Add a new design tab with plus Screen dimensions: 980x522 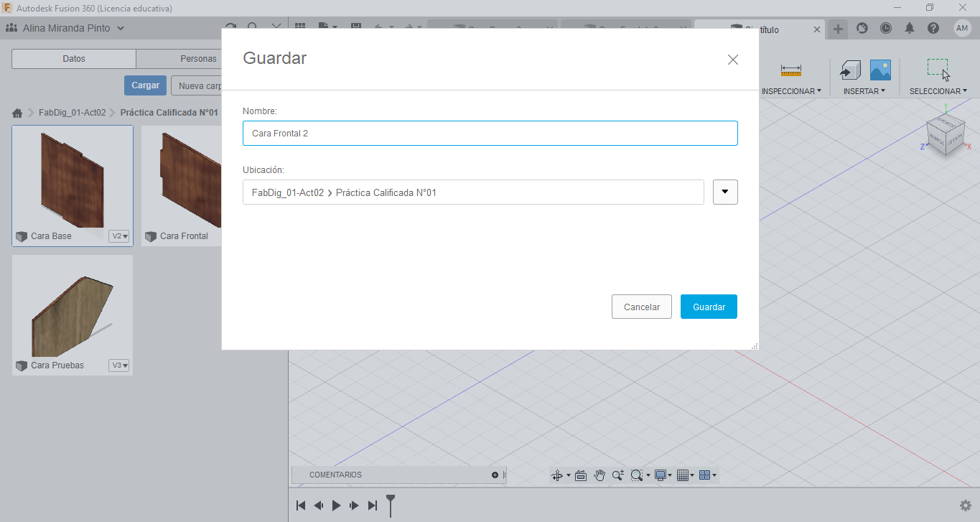(x=838, y=29)
